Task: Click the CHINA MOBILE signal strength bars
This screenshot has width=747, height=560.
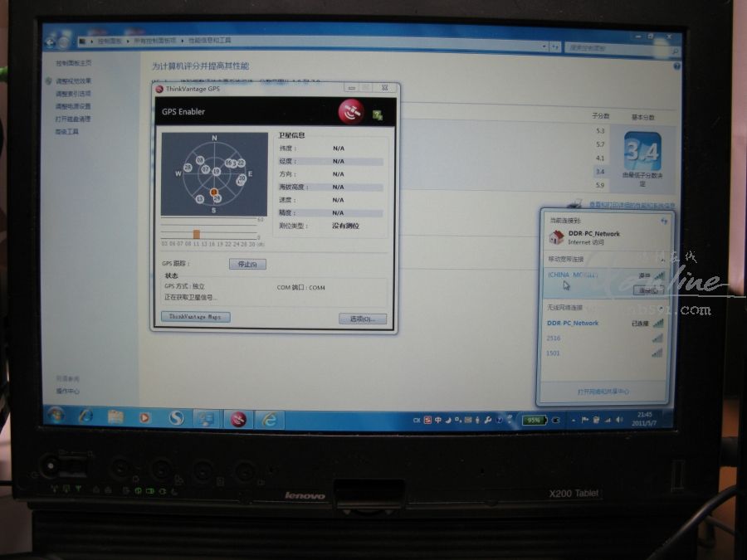Action: [659, 275]
